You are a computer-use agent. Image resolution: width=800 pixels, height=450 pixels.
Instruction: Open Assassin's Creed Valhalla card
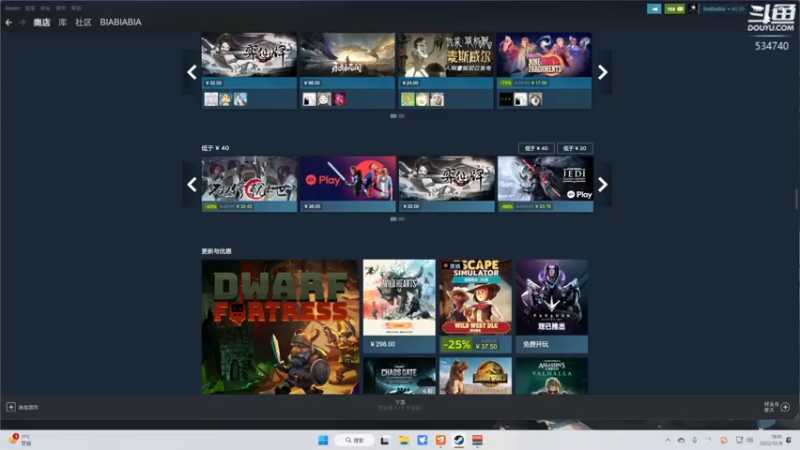tap(552, 376)
